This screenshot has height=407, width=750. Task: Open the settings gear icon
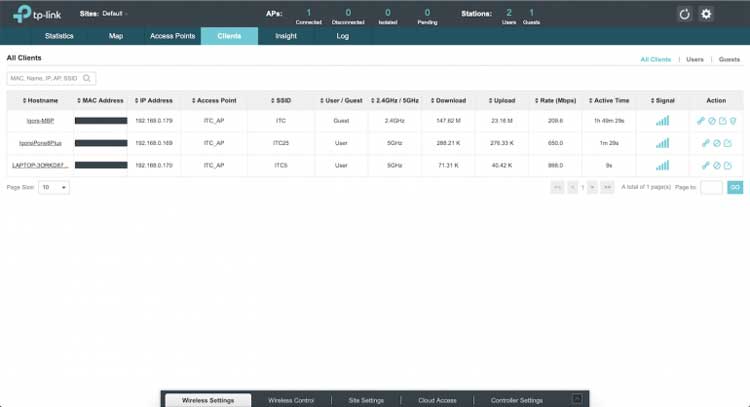point(706,14)
